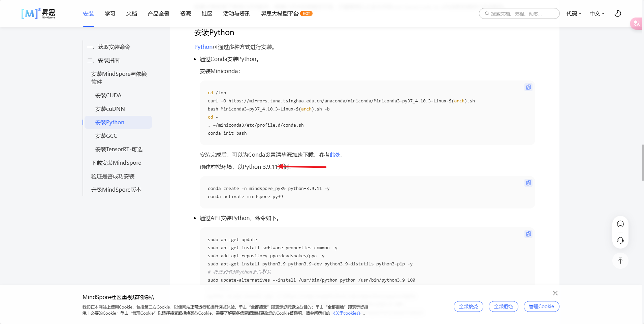
Task: Follow the Python hyperlink in intro sentence
Action: click(x=203, y=47)
